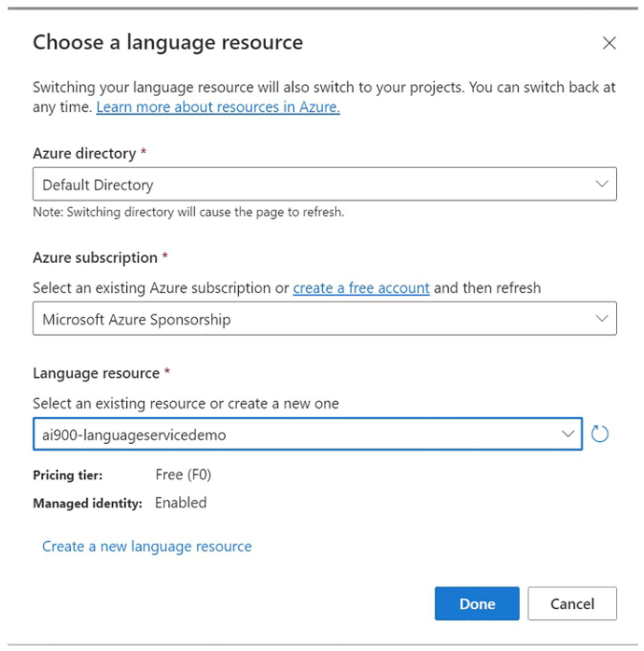Select the Default Directory combo box
This screenshot has width=644, height=651.
(x=325, y=184)
